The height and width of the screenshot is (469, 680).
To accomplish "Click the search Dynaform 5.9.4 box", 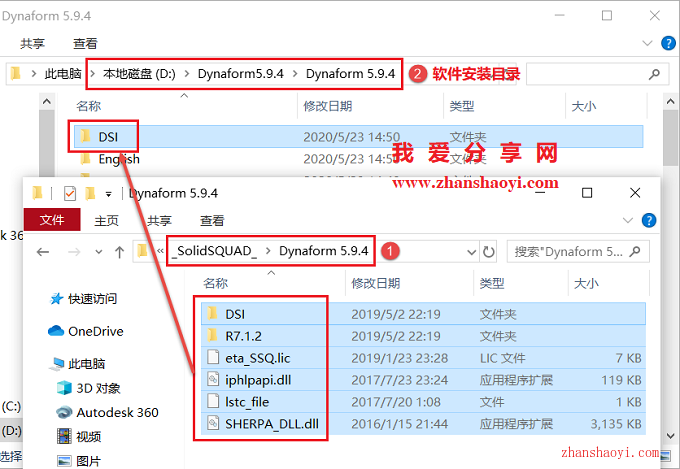I will (x=578, y=252).
